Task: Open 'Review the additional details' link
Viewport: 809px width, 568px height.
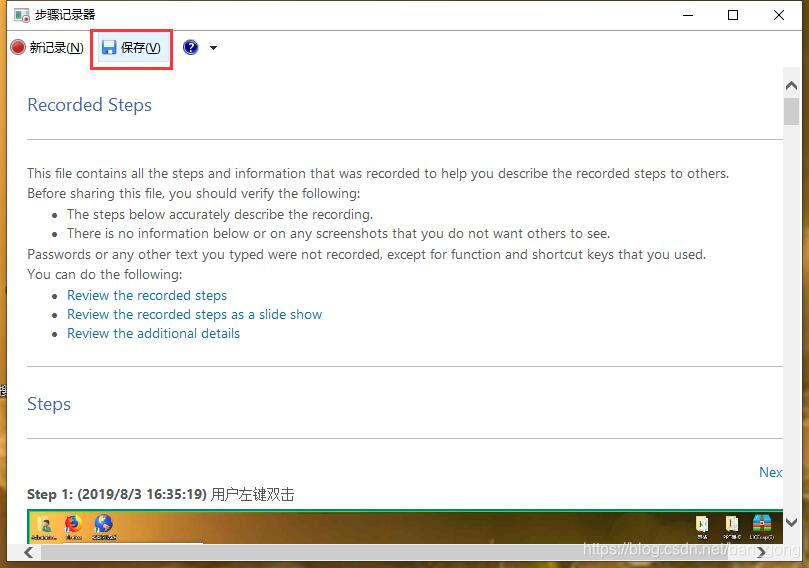Action: (153, 333)
